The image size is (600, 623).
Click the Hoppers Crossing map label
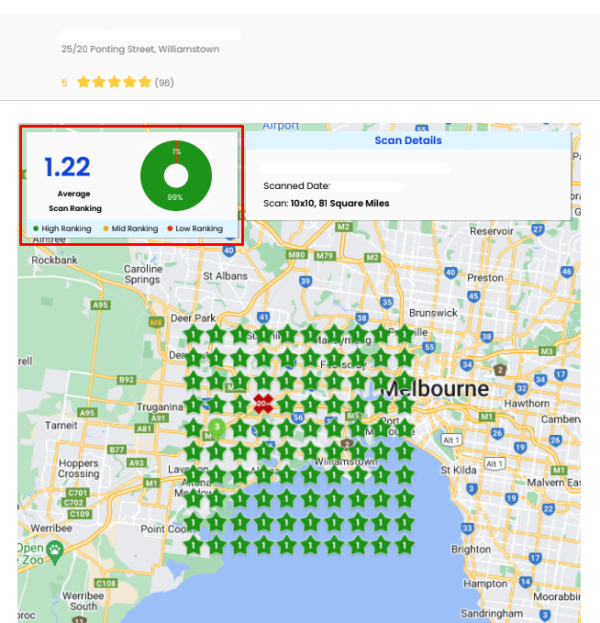tap(79, 468)
